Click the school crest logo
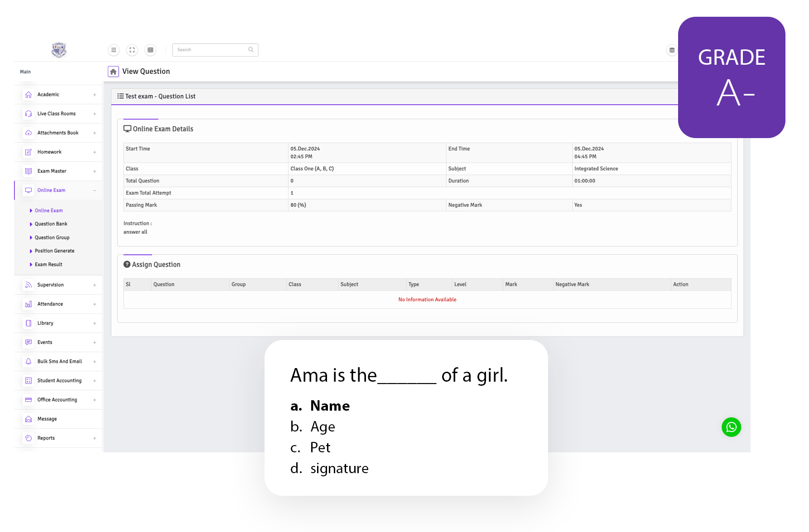 59,50
